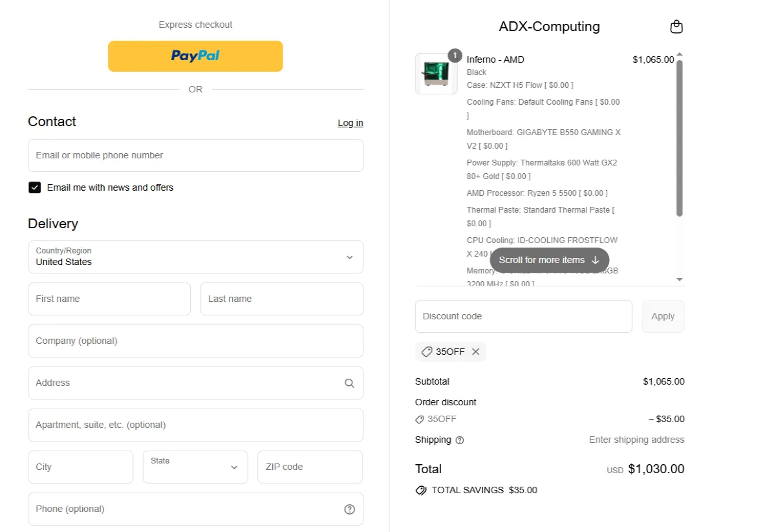Image resolution: width=776 pixels, height=532 pixels.
Task: Open the phone field help icon
Action: click(349, 509)
